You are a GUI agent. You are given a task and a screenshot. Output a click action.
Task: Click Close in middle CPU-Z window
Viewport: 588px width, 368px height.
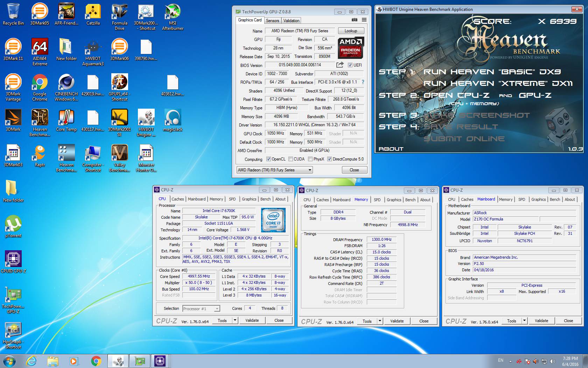[424, 321]
